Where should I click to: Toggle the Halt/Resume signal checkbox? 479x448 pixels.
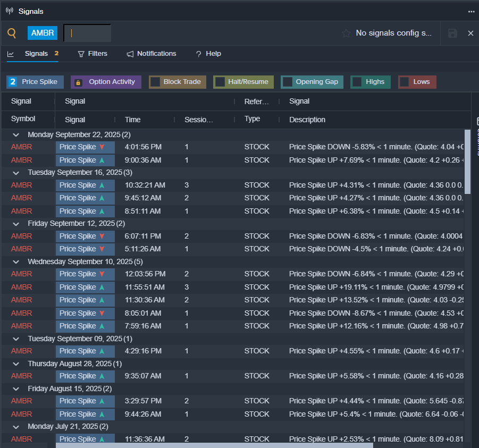tap(220, 82)
